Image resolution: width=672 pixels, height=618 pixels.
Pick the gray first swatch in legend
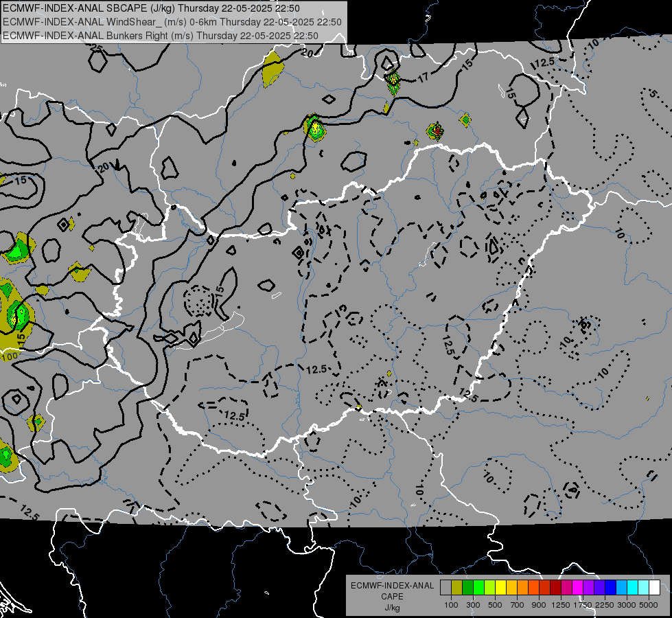[445, 588]
